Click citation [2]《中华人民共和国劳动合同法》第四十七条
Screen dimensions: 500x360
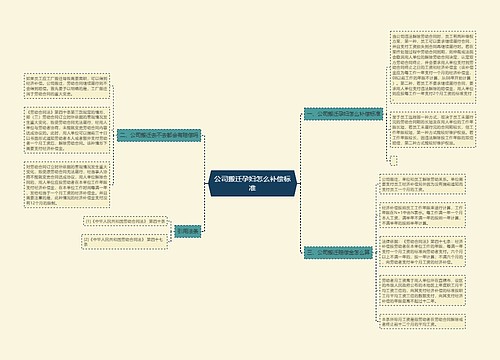click(124, 242)
